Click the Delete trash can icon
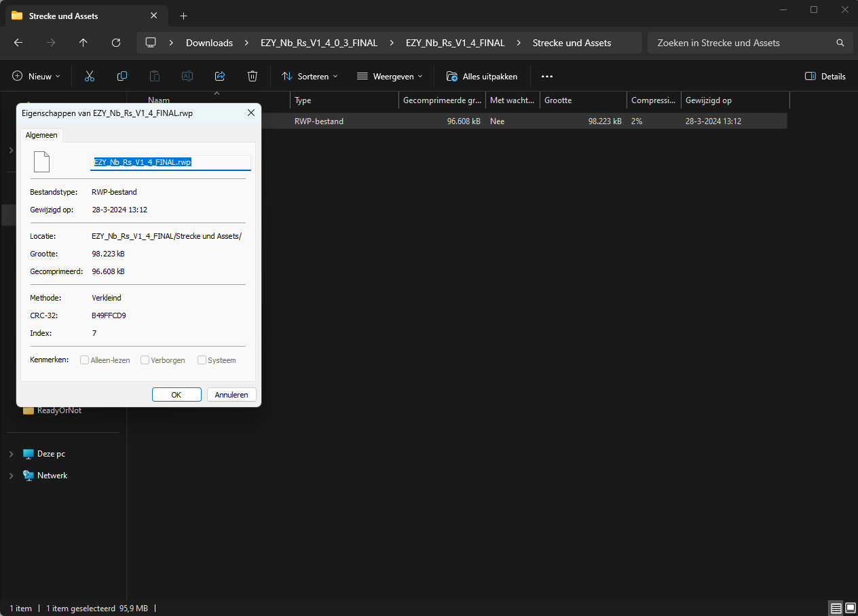The image size is (858, 616). point(253,77)
